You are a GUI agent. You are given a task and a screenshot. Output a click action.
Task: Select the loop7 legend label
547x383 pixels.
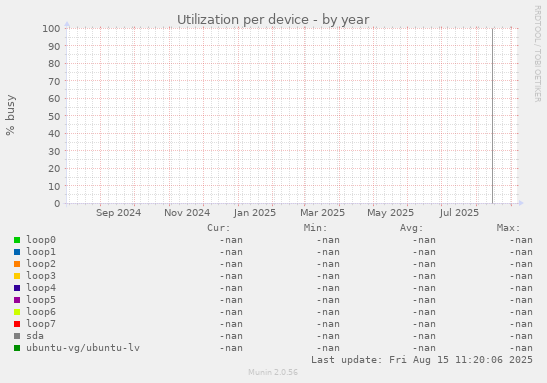tap(41, 324)
